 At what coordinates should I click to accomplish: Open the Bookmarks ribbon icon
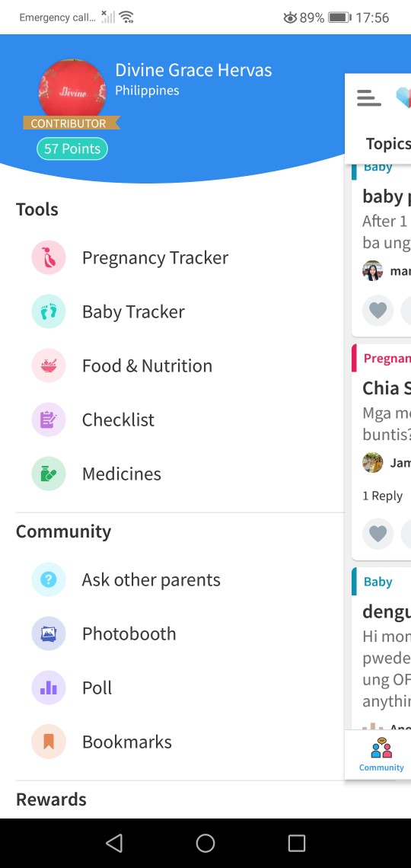pos(49,742)
